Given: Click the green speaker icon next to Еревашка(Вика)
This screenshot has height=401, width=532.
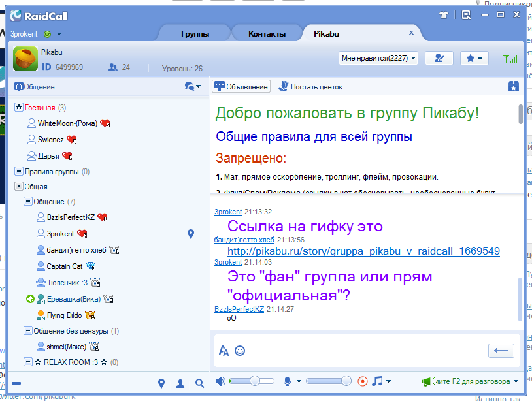Looking at the screenshot, I should tap(30, 298).
